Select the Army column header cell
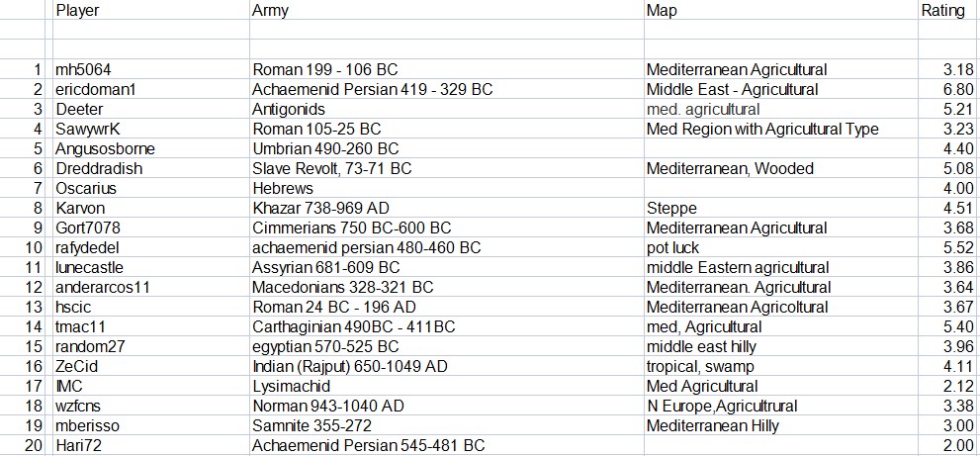The image size is (980, 456). pos(447,10)
